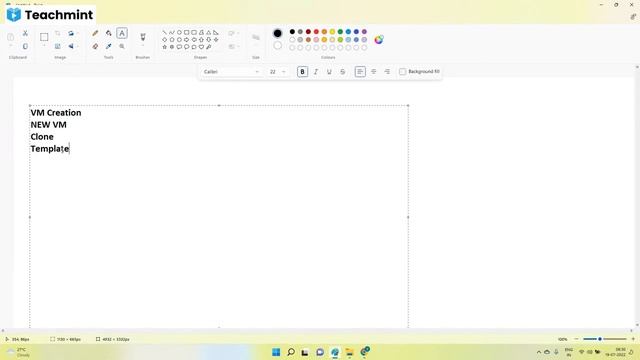Viewport: 640px width, 360px height.
Task: Toggle Bold text formatting
Action: (302, 71)
